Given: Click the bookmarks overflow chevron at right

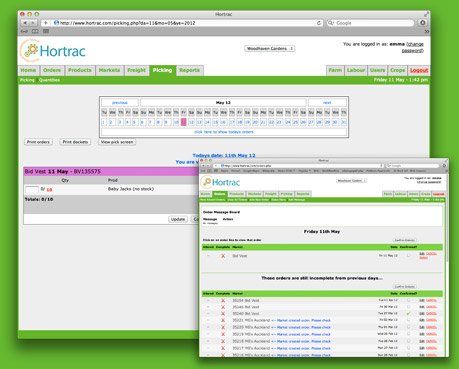Looking at the screenshot, I should pyautogui.click(x=426, y=31).
